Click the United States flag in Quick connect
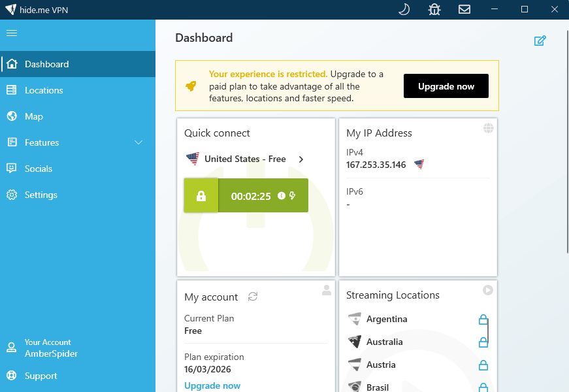 [192, 158]
